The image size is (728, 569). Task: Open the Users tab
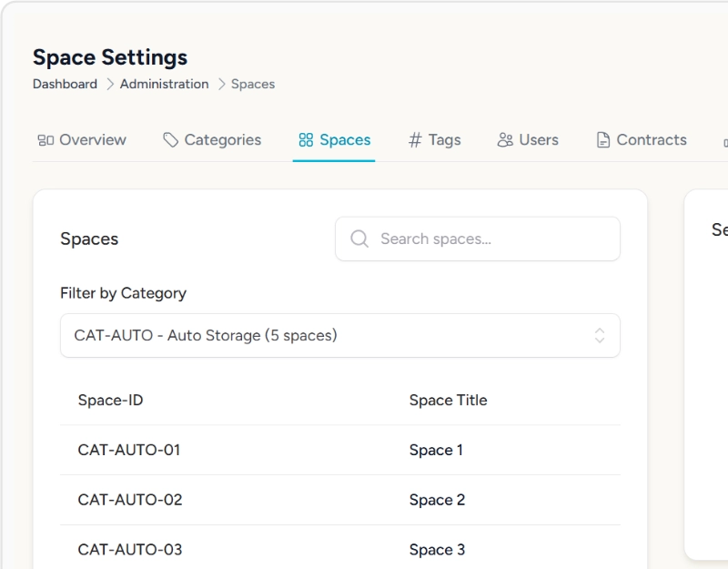click(538, 140)
